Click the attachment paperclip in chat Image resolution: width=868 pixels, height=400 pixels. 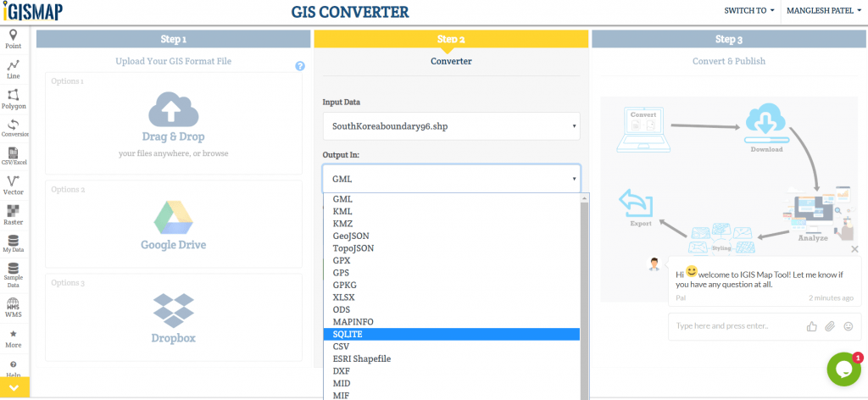(830, 326)
